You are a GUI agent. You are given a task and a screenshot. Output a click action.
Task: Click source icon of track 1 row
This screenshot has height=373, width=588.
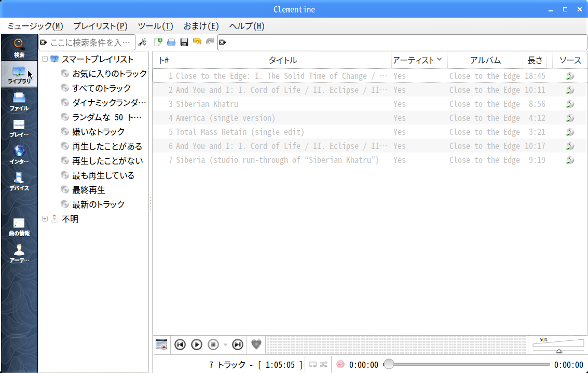click(570, 76)
